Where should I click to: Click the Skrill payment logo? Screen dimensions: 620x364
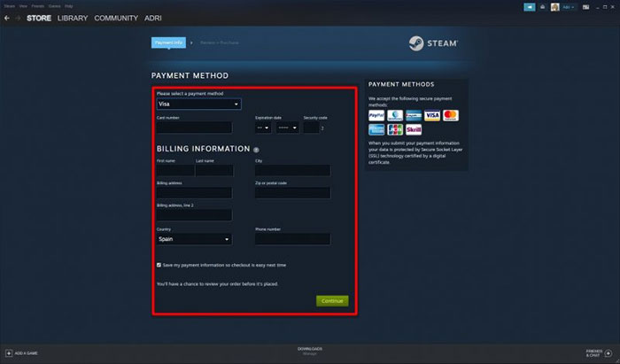(x=414, y=129)
